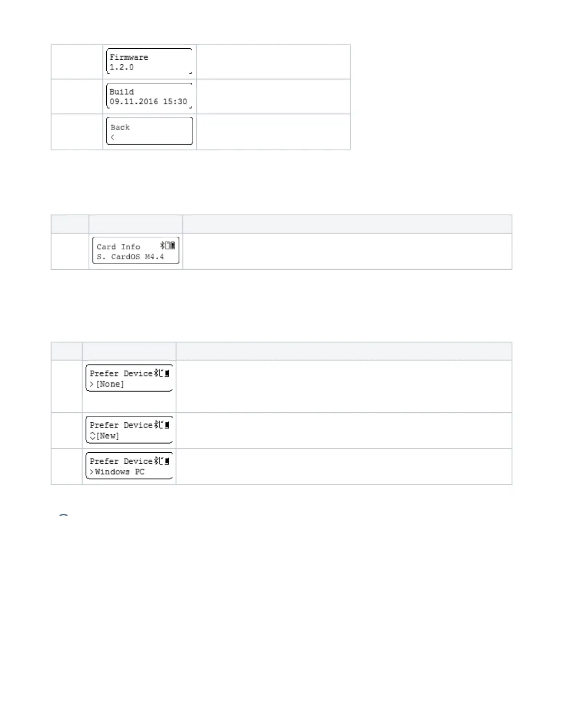This screenshot has width=563, height=728.
Task: Click battery icon on Prefer Device [New] display
Action: pyautogui.click(x=167, y=424)
